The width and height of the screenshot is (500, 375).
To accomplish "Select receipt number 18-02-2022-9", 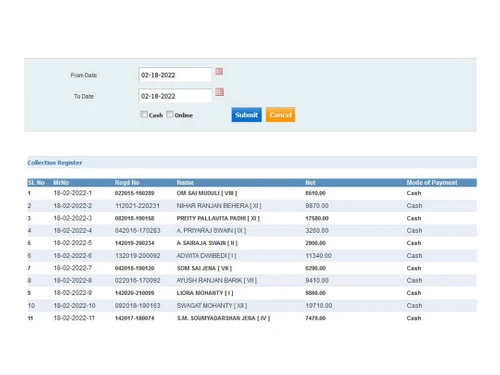I will (73, 293).
